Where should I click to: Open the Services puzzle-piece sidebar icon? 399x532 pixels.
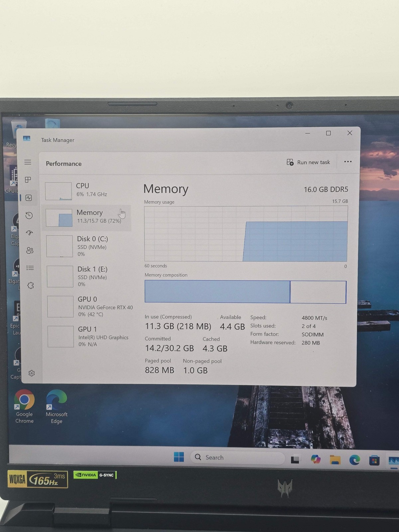(31, 285)
